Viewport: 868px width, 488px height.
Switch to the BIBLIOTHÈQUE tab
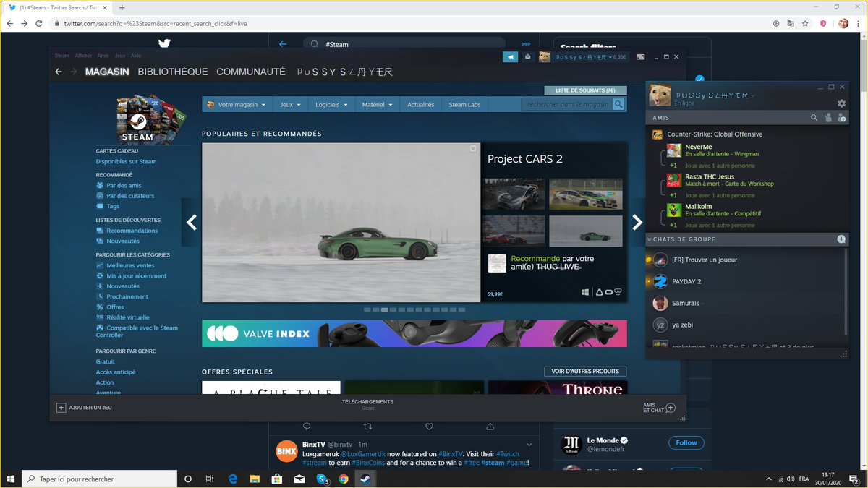(173, 72)
